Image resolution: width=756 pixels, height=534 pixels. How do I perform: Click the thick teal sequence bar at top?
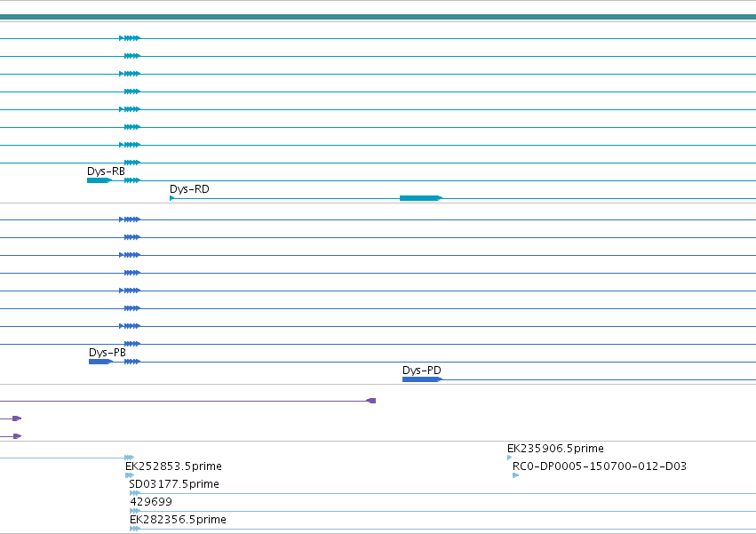click(378, 18)
